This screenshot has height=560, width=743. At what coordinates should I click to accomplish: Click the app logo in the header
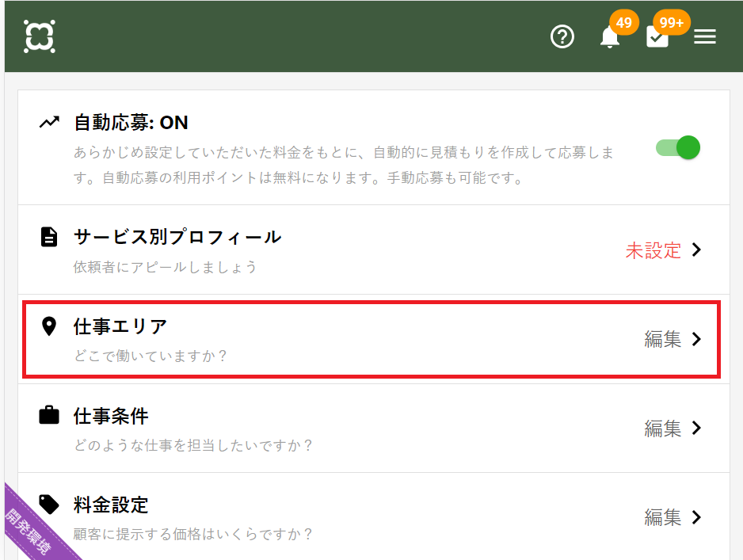(40, 36)
